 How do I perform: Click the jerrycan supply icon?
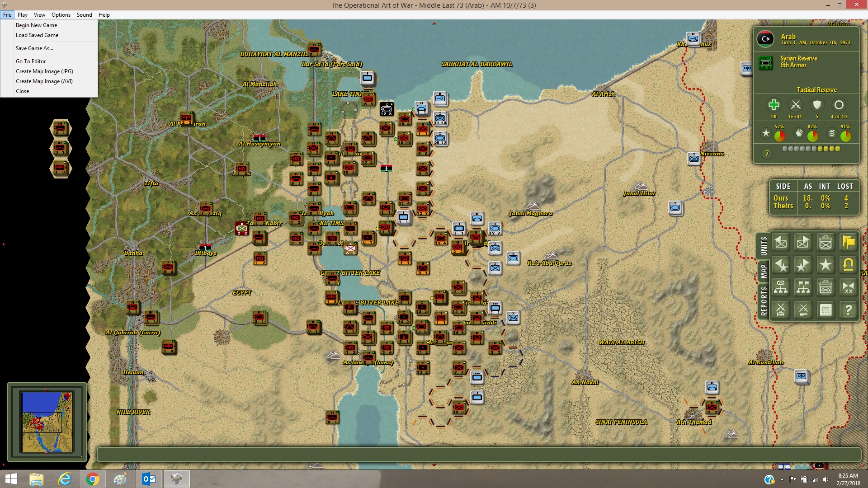tap(832, 133)
